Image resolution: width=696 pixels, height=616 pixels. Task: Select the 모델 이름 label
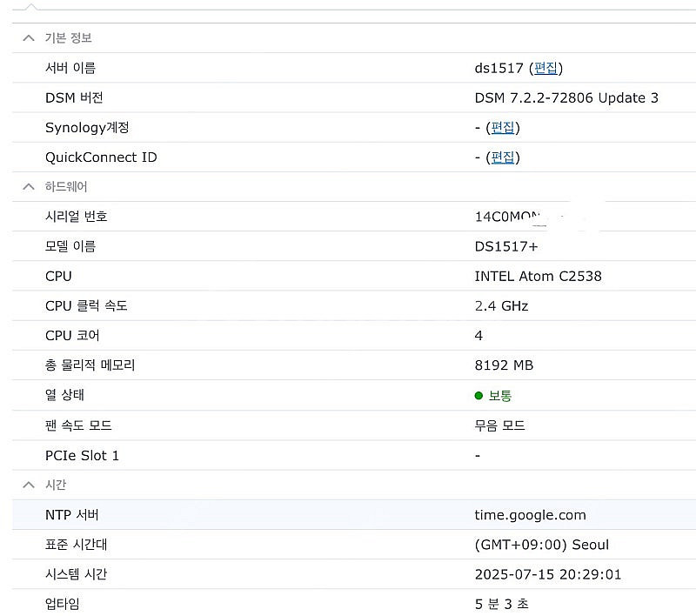point(70,246)
